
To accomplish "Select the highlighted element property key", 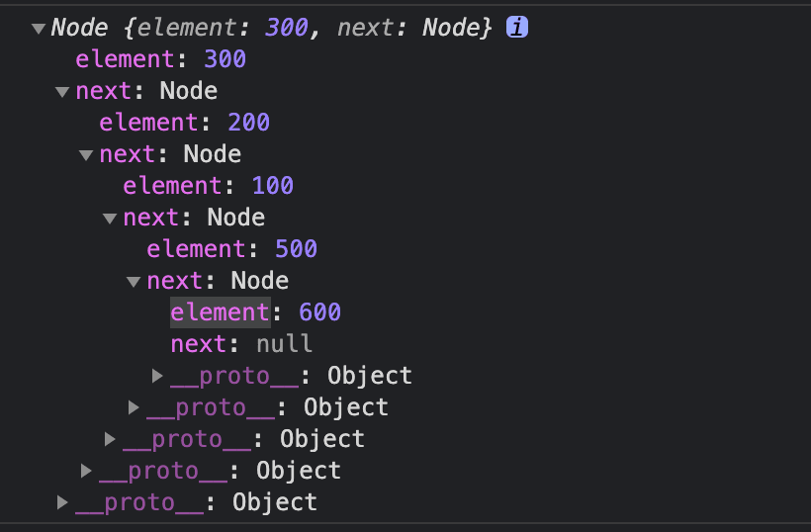I will pos(220,312).
